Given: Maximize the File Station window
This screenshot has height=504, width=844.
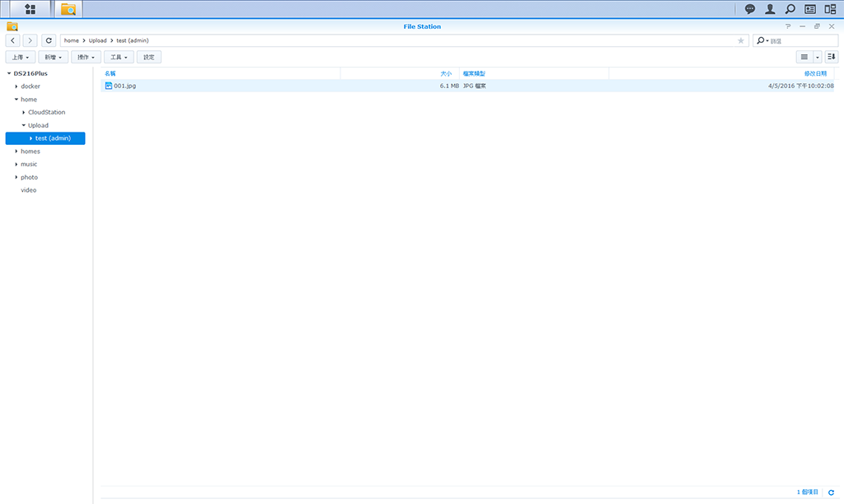Looking at the screenshot, I should pos(817,26).
